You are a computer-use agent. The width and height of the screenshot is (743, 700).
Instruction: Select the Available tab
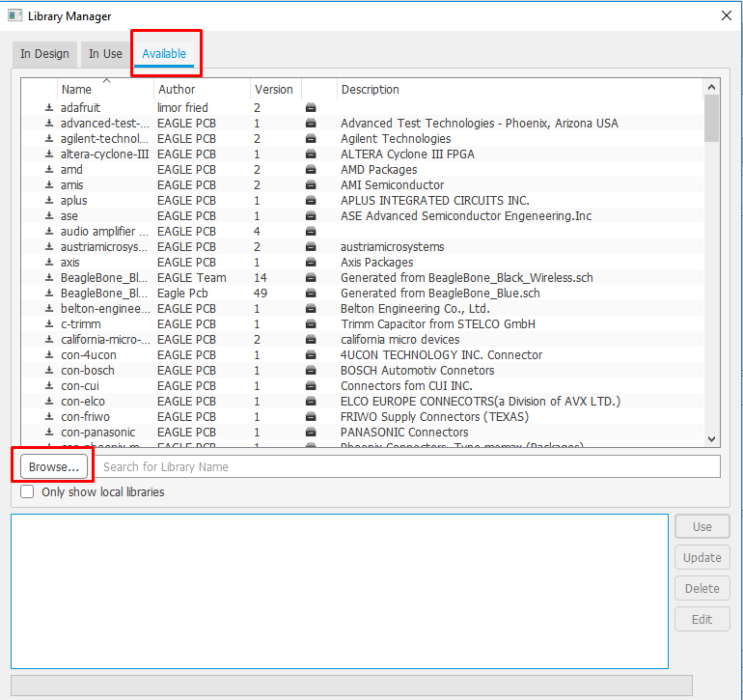[164, 54]
